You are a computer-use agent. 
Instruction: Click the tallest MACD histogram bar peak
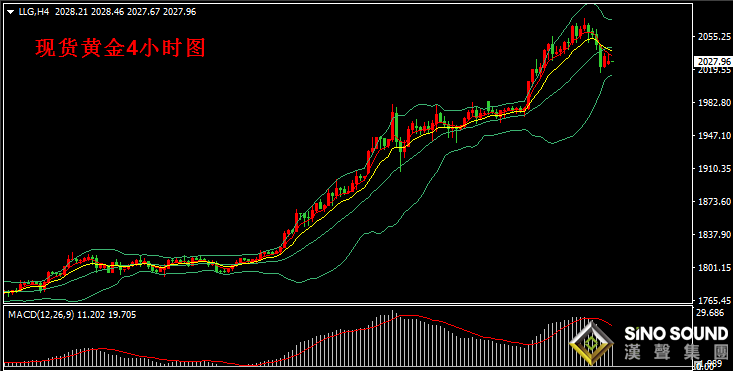[392, 337]
